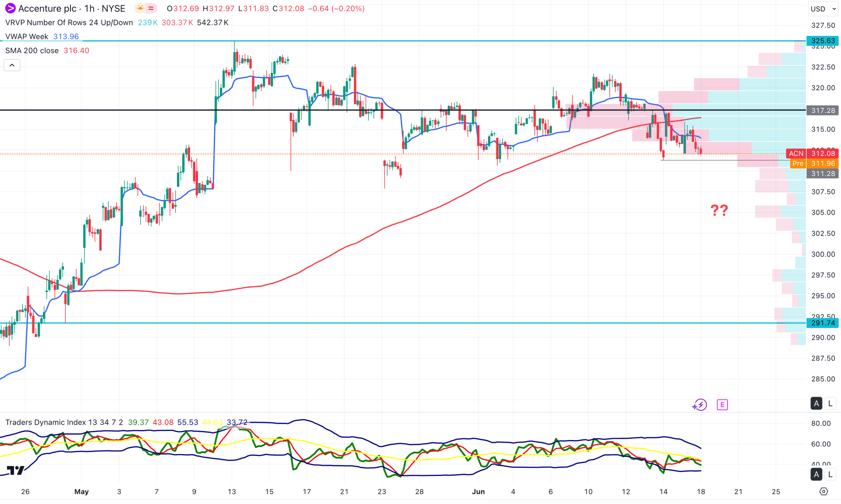
Task: Click the 311.28 price label
Action: (x=823, y=173)
